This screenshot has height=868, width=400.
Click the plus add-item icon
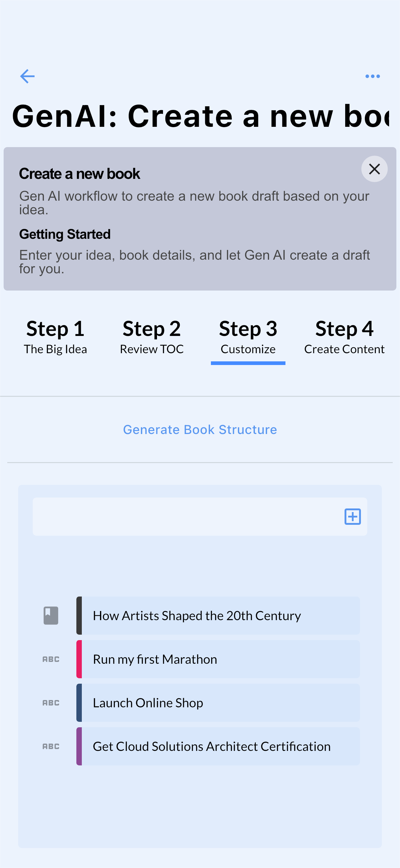(x=352, y=517)
